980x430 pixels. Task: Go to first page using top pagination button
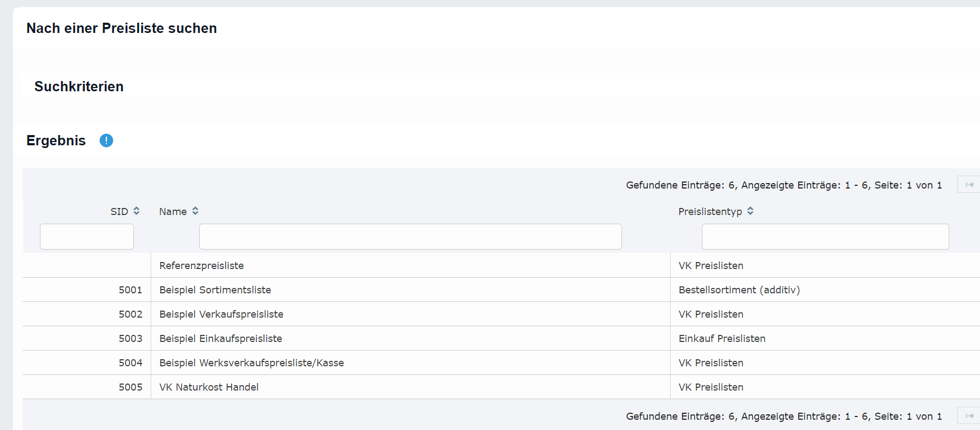[x=969, y=185]
